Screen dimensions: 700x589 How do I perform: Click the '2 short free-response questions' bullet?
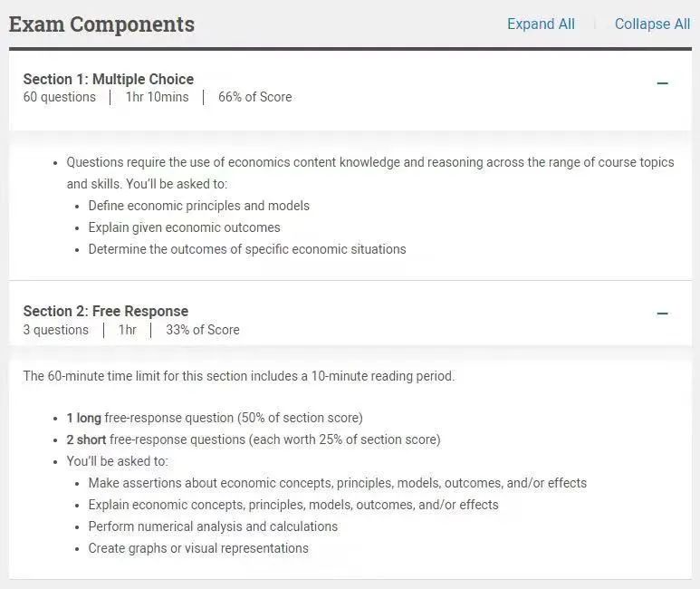[x=254, y=439]
